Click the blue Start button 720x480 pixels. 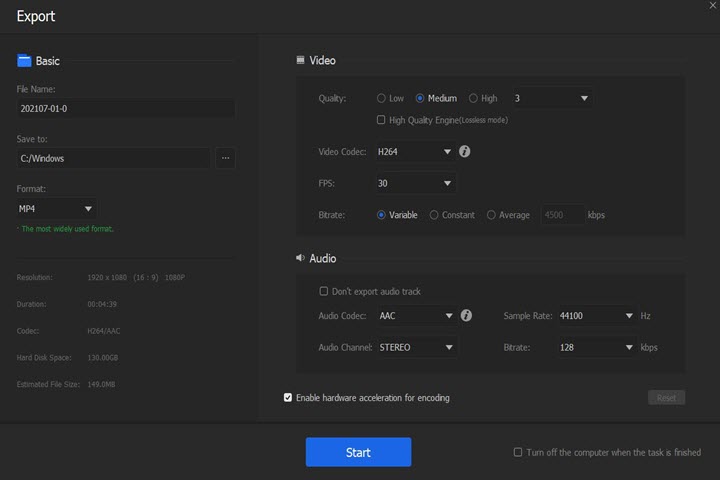[358, 452]
